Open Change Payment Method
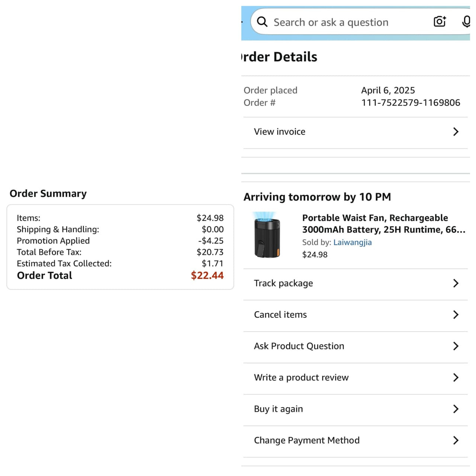The image size is (476, 476). (x=307, y=440)
